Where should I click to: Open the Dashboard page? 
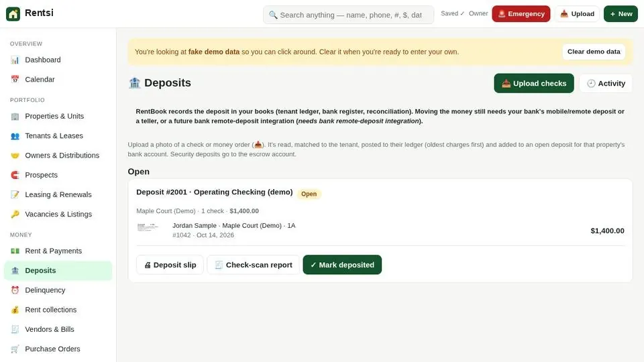click(58, 60)
